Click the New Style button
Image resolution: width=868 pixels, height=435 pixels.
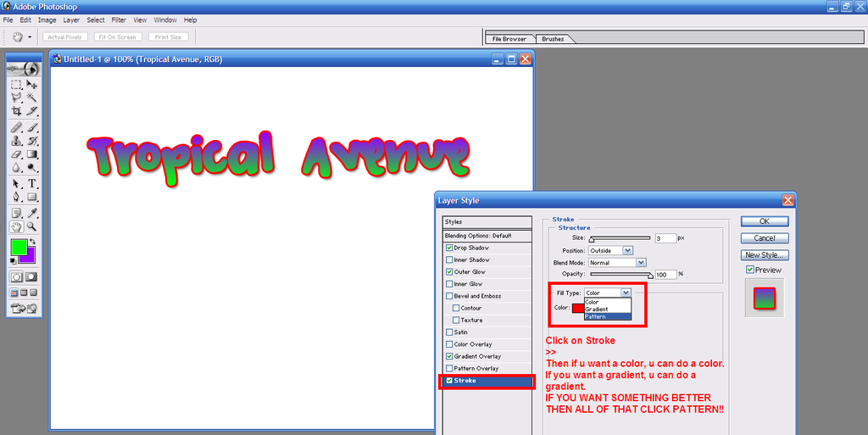point(765,255)
